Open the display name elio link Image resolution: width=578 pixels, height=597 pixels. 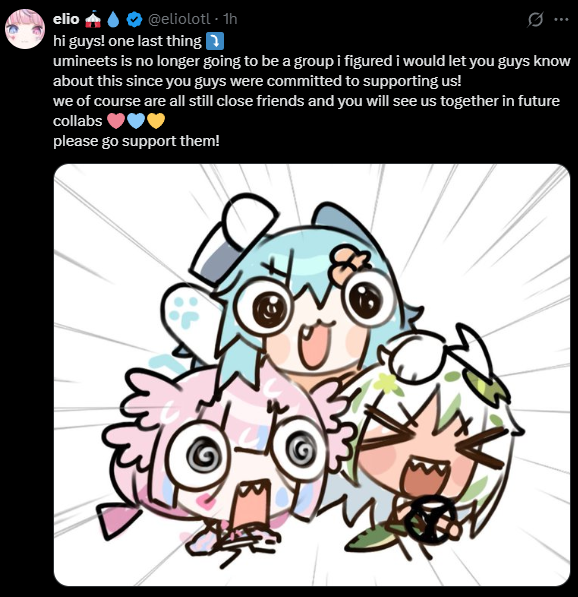(66, 19)
